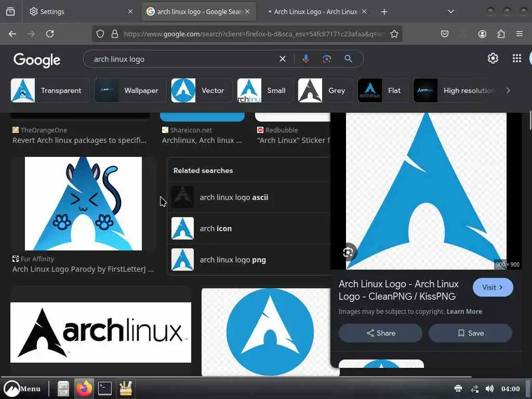Open the volume tray icon

coord(489,389)
